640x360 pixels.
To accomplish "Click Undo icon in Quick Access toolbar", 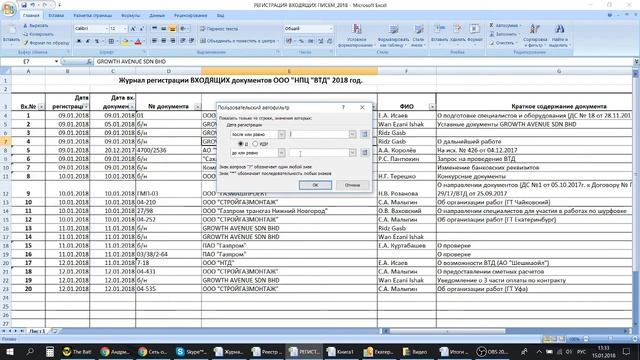I will point(33,5).
